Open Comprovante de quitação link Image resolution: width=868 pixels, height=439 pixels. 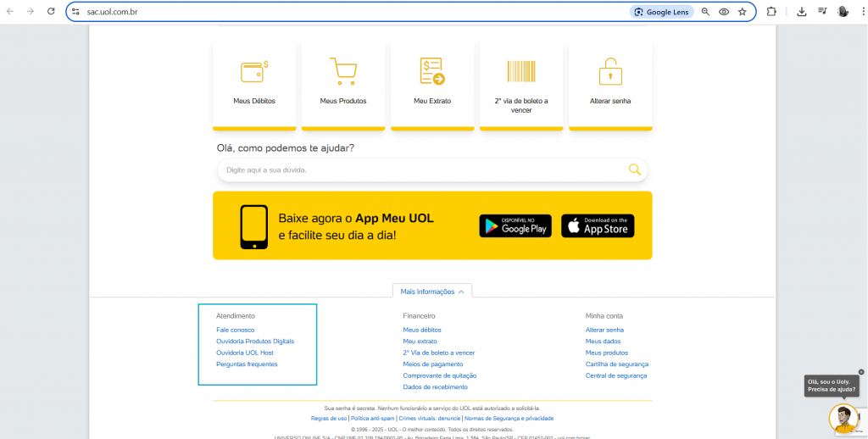[440, 375]
